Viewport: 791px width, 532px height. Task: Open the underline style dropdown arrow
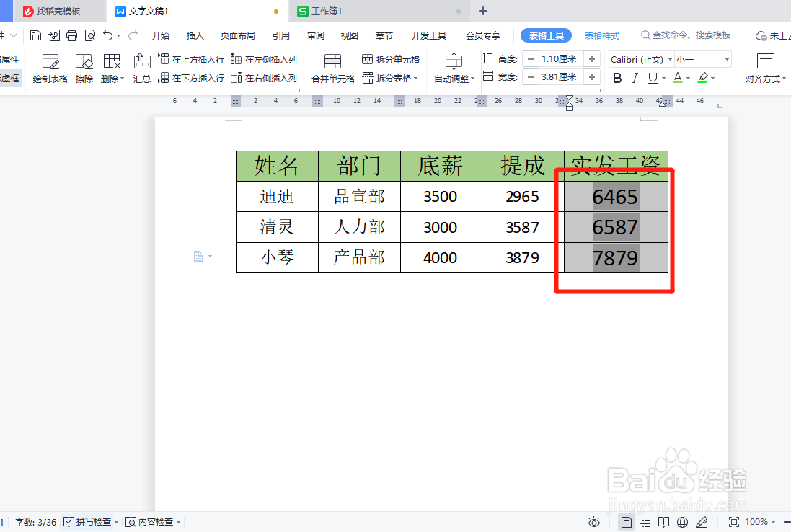click(x=663, y=78)
